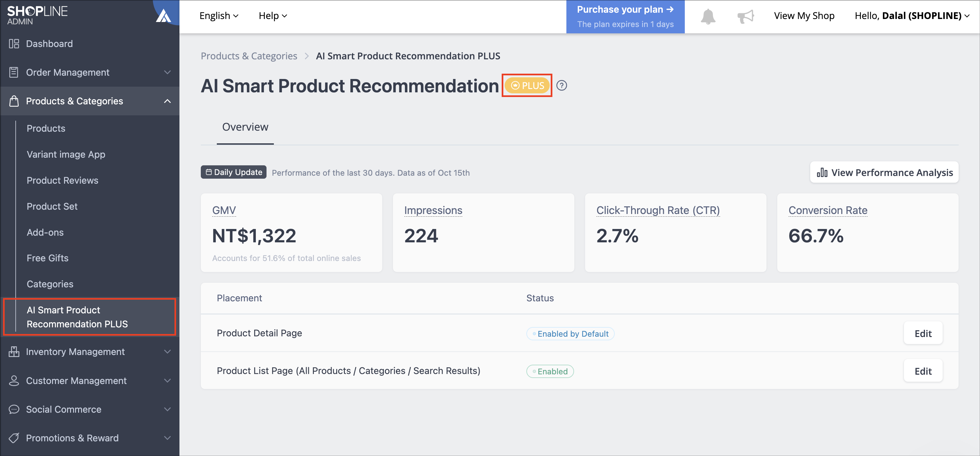Viewport: 980px width, 456px height.
Task: Click "Accounts for 51.6% of total online sales"
Action: [286, 258]
